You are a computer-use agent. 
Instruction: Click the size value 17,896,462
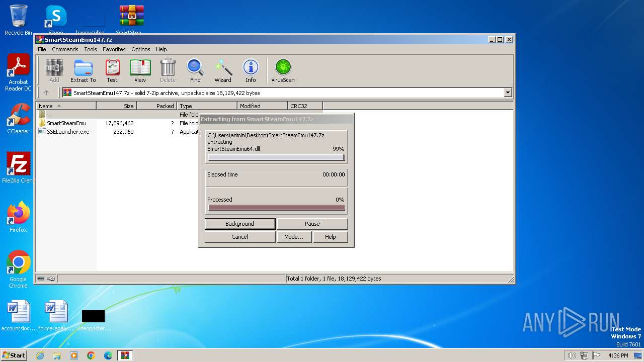119,123
